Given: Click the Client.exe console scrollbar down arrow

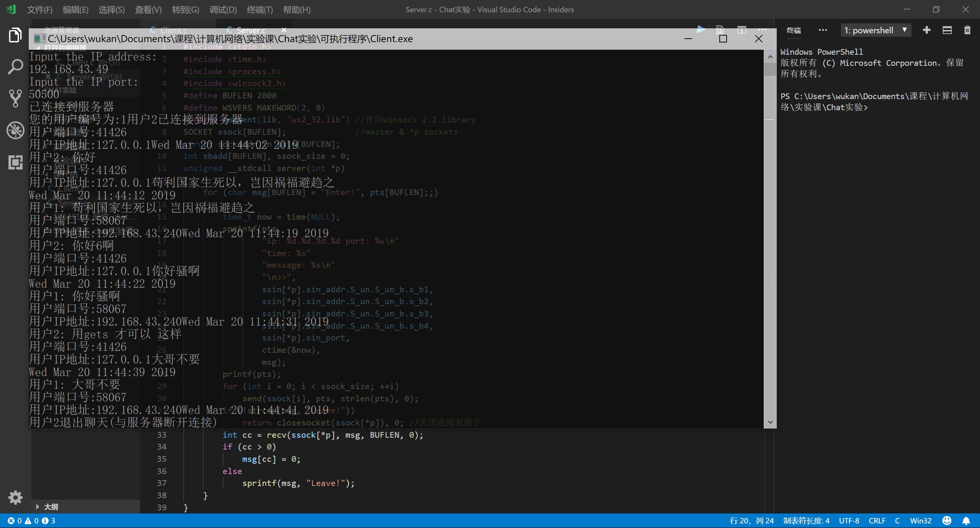Looking at the screenshot, I should click(770, 422).
